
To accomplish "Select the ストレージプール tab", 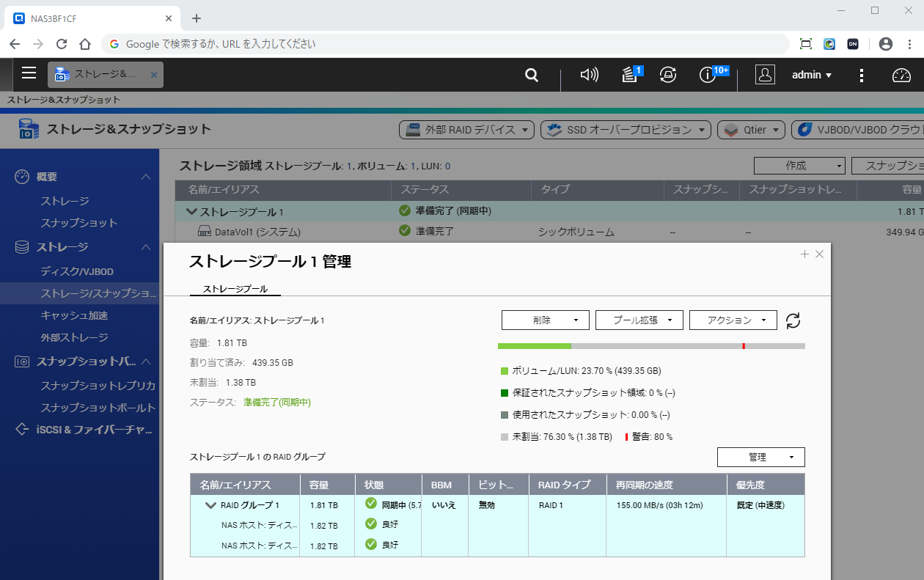I will pyautogui.click(x=235, y=289).
